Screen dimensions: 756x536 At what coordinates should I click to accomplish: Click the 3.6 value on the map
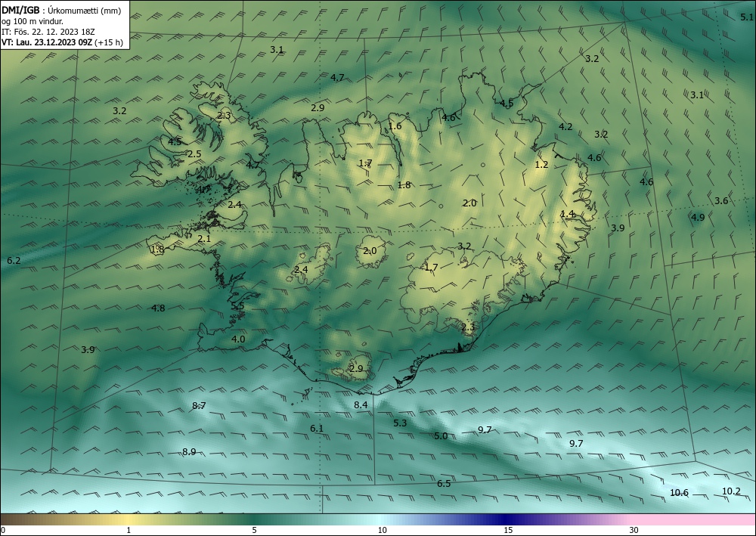point(721,201)
